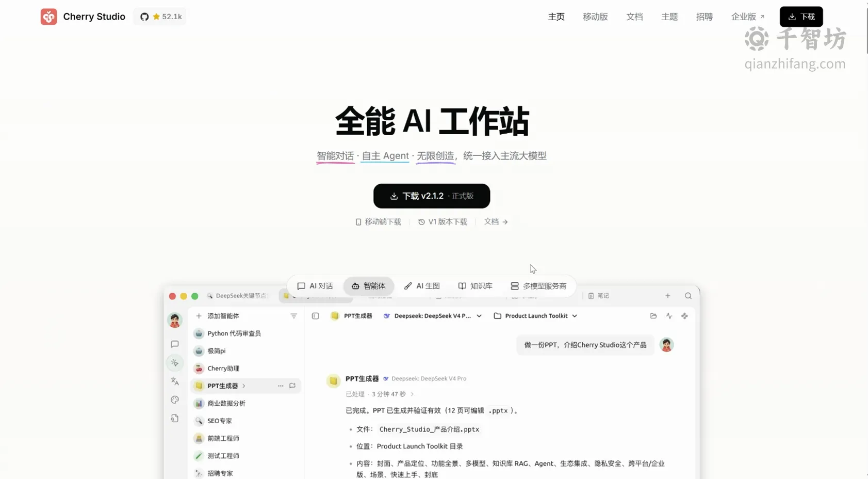The width and height of the screenshot is (868, 479).
Task: Open the V1 版本下载 link
Action: tap(443, 222)
